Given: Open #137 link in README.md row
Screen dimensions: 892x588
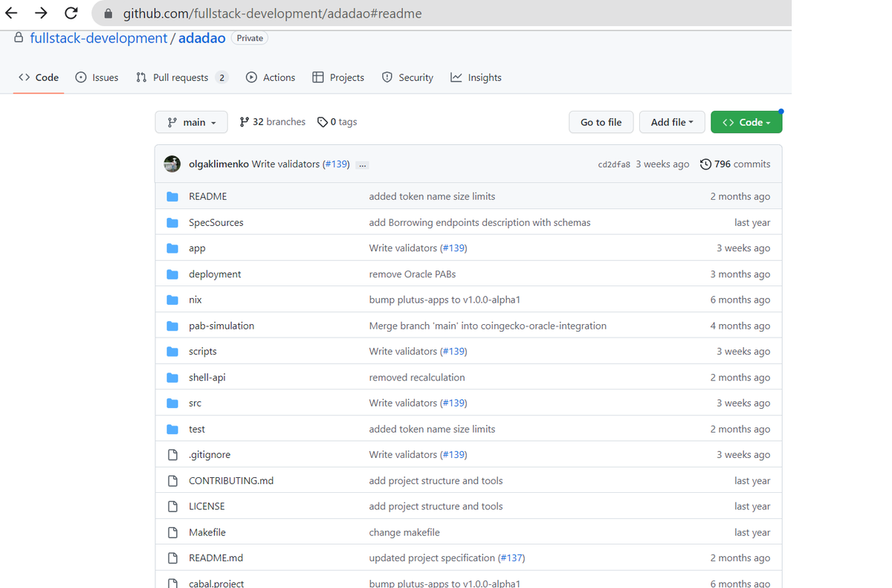Looking at the screenshot, I should [x=511, y=558].
